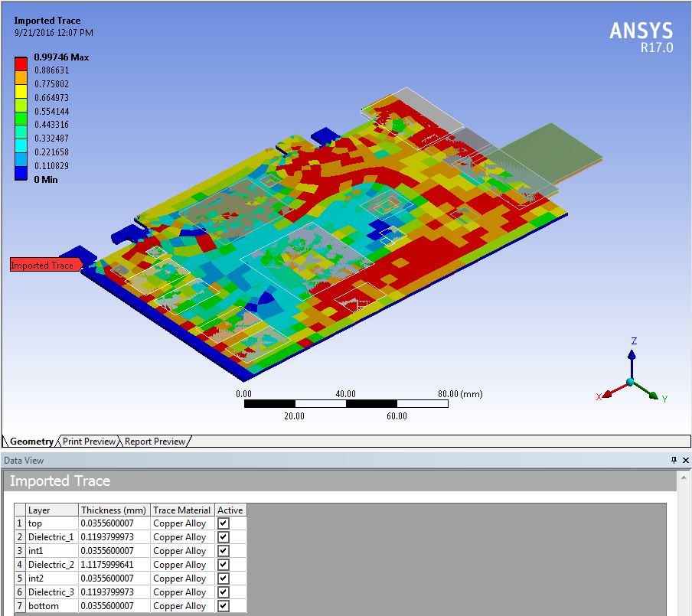Select the Geometry tab
This screenshot has height=616, width=692.
[x=31, y=442]
